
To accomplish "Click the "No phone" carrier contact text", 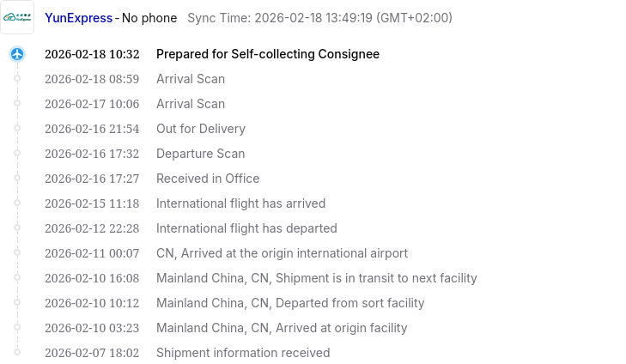I will coord(149,18).
